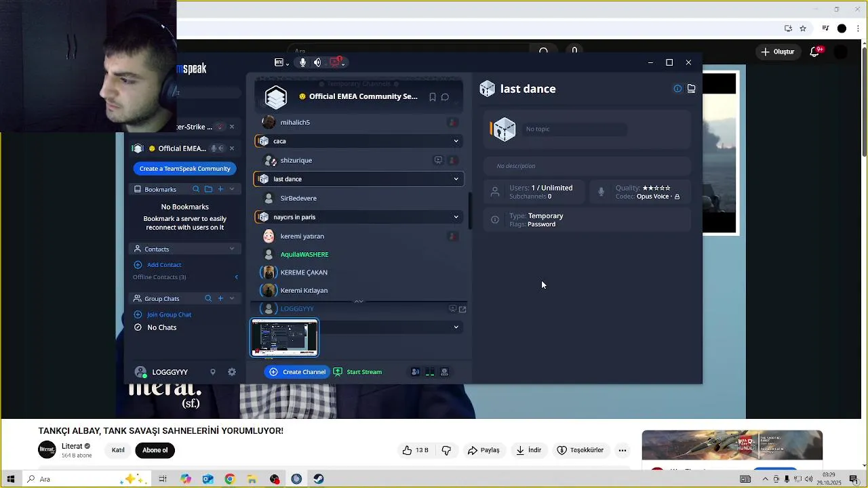Click the Create Channel button

297,371
